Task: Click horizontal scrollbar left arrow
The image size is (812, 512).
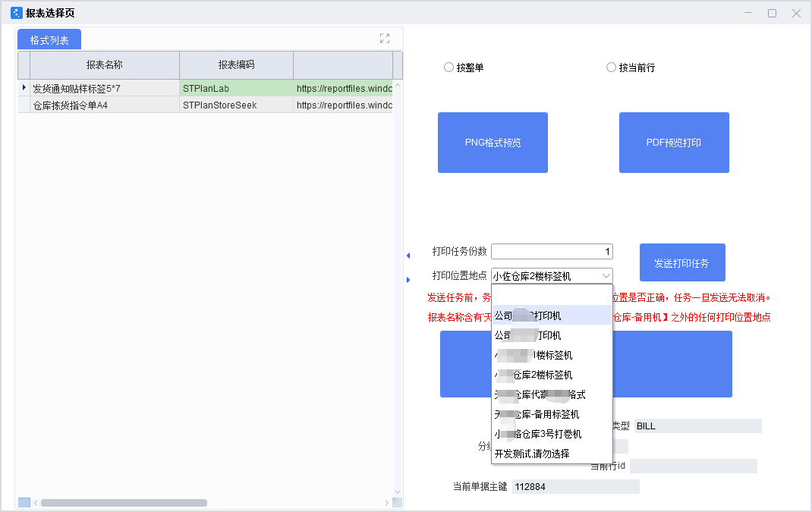Action: pyautogui.click(x=36, y=503)
